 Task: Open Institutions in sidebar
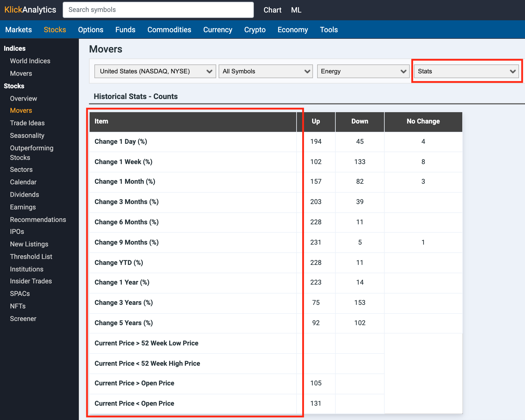tap(27, 269)
